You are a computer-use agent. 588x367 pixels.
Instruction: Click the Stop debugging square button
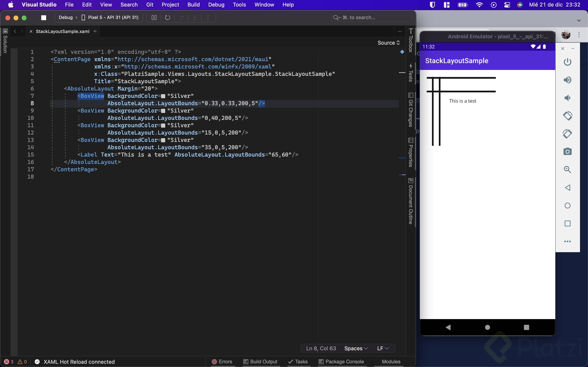tap(44, 18)
